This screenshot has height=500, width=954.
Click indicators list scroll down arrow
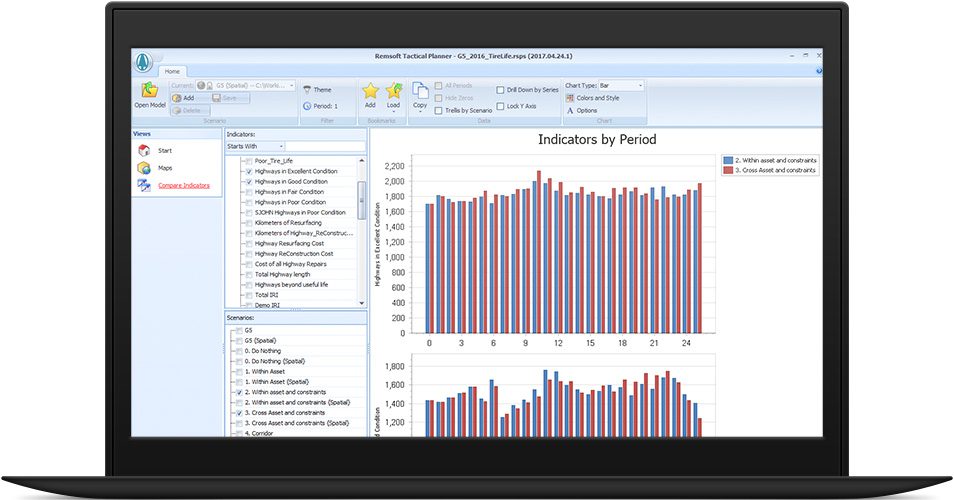(361, 303)
